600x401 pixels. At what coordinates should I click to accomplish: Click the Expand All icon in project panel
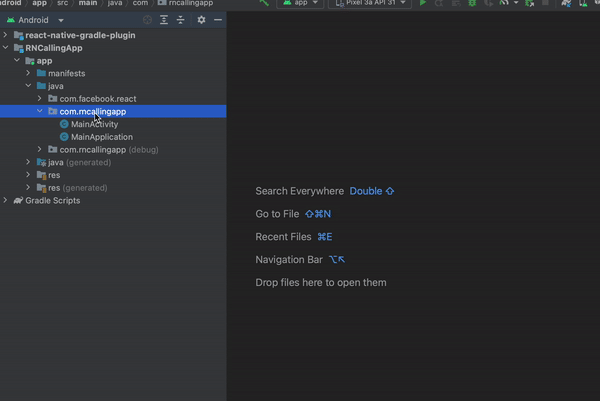click(164, 20)
